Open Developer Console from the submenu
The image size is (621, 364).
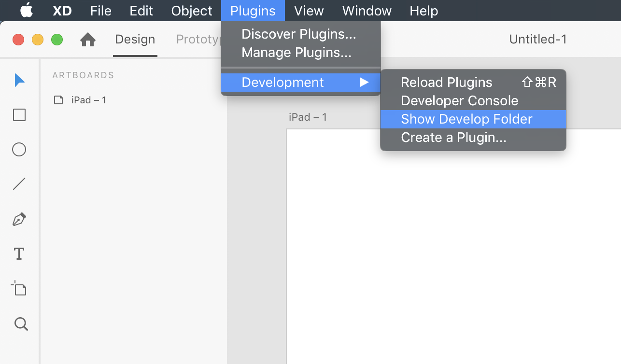[473, 101]
